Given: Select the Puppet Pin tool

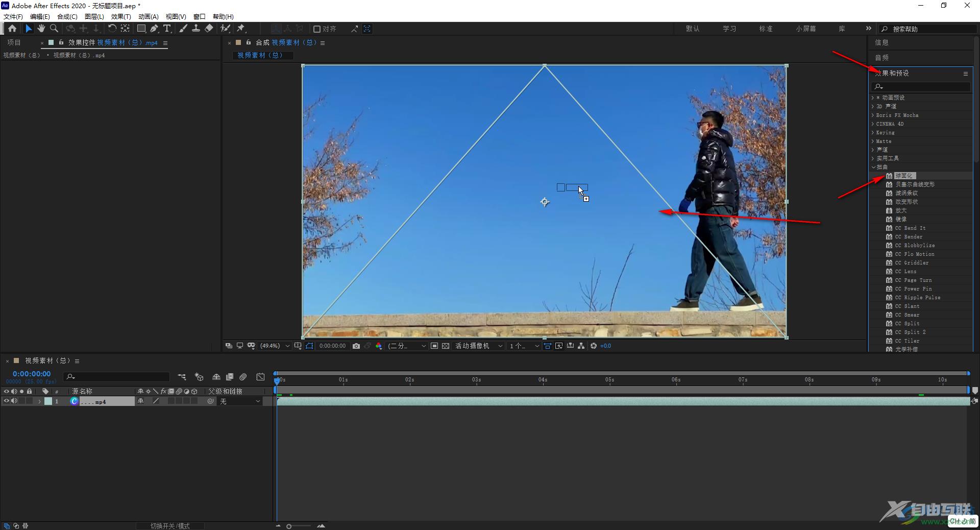Looking at the screenshot, I should click(241, 29).
